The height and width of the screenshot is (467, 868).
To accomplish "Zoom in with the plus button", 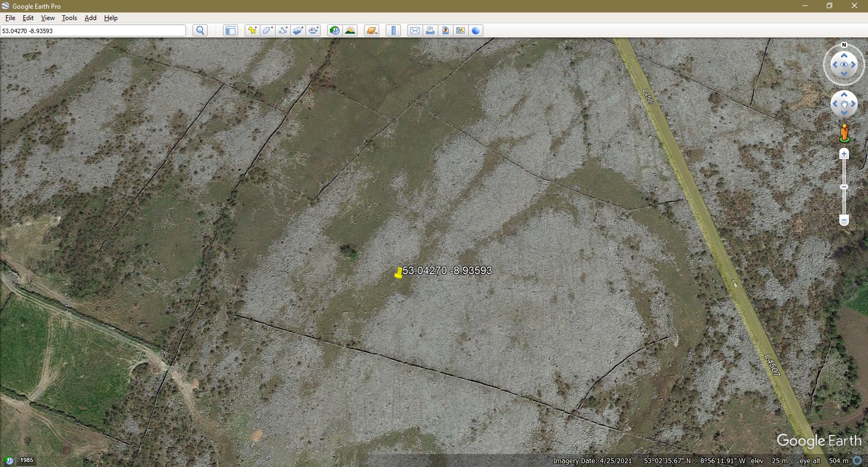I will point(844,154).
